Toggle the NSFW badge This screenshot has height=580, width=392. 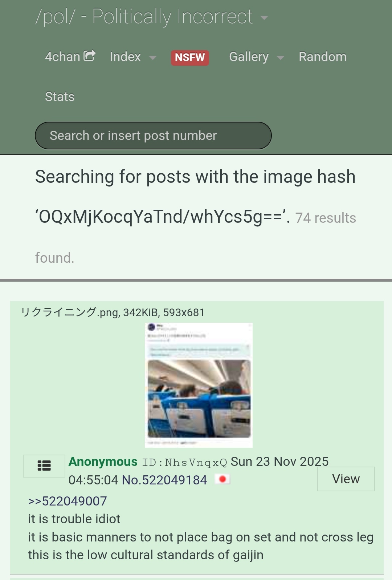point(190,57)
